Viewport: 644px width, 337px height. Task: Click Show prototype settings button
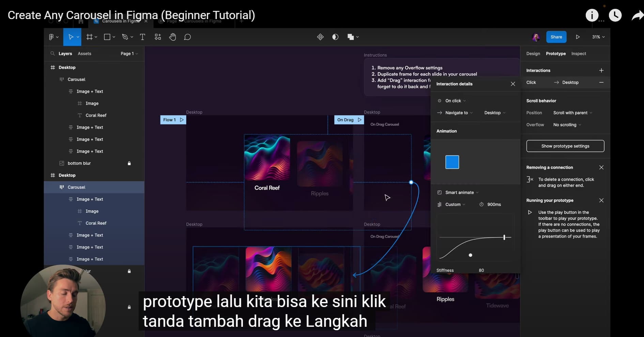tap(565, 146)
